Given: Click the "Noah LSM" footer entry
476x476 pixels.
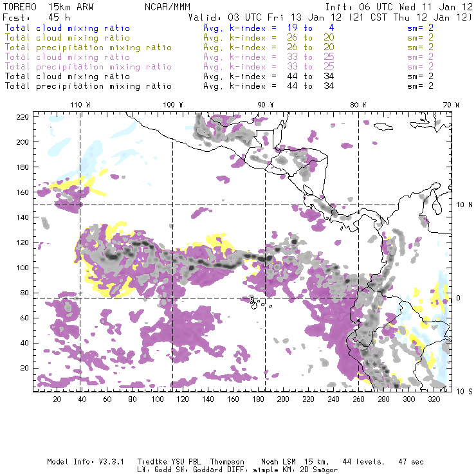Looking at the screenshot, I should coord(279,462).
